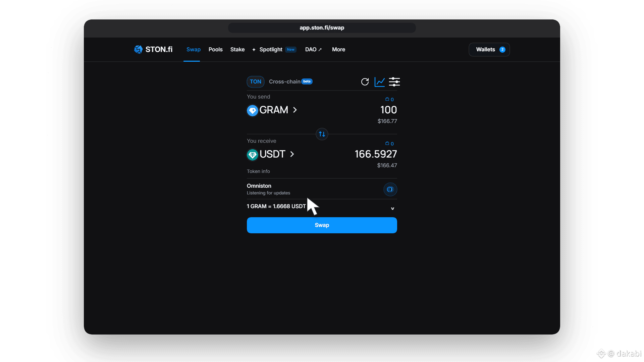Screen dimensions: 644x362
Task: Click the Omniston label
Action: click(x=259, y=186)
